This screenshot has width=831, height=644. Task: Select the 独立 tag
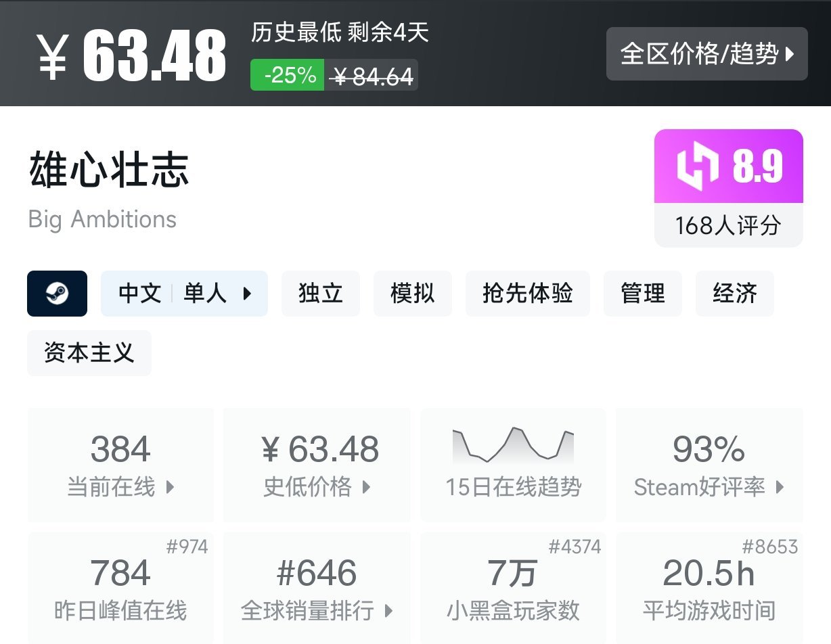click(x=321, y=294)
